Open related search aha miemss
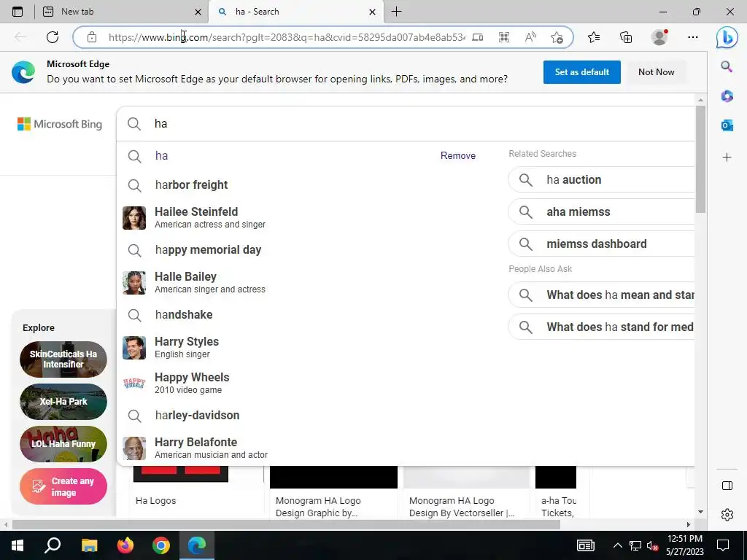 pos(601,212)
